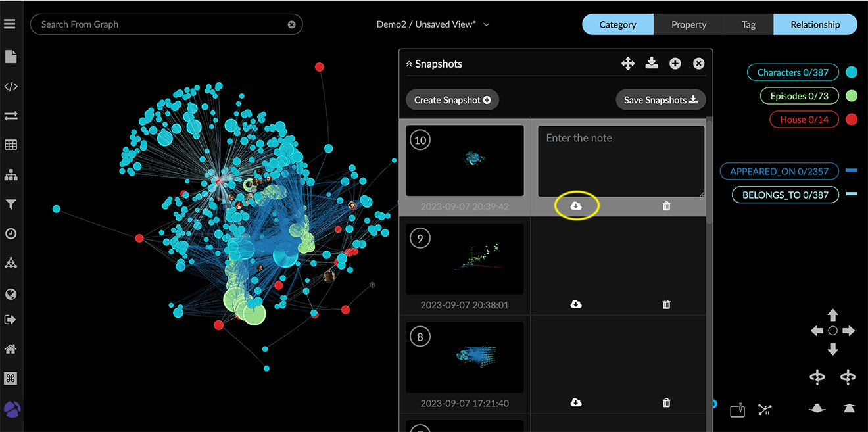Switch to the Tag tab

tap(748, 24)
